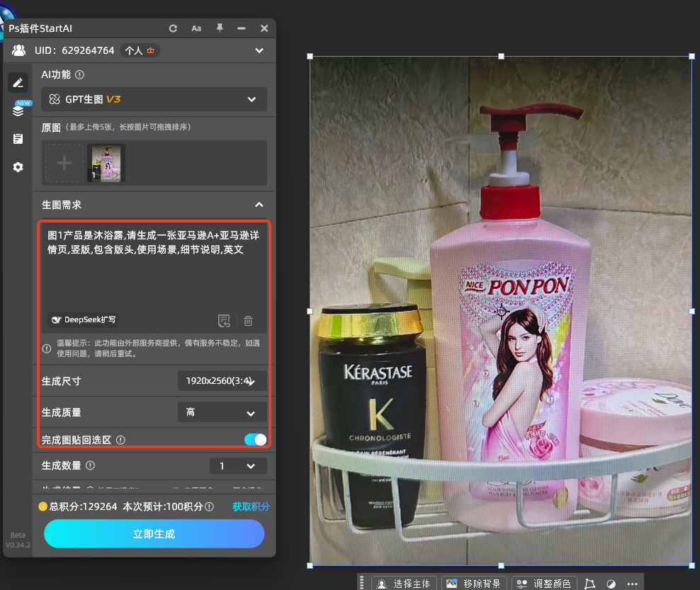Click the user account avatar icon
The width and height of the screenshot is (700, 590).
point(18,50)
